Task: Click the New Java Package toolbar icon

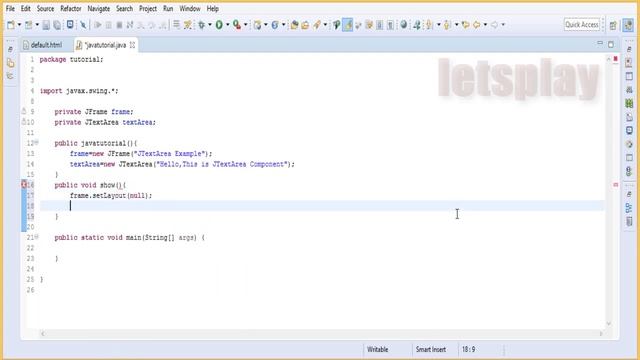Action: click(257, 25)
